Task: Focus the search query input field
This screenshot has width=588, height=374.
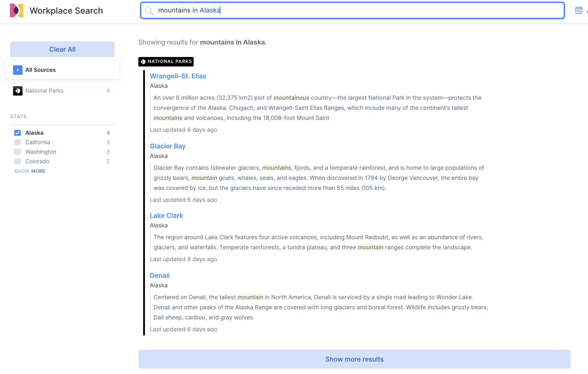Action: coord(356,10)
